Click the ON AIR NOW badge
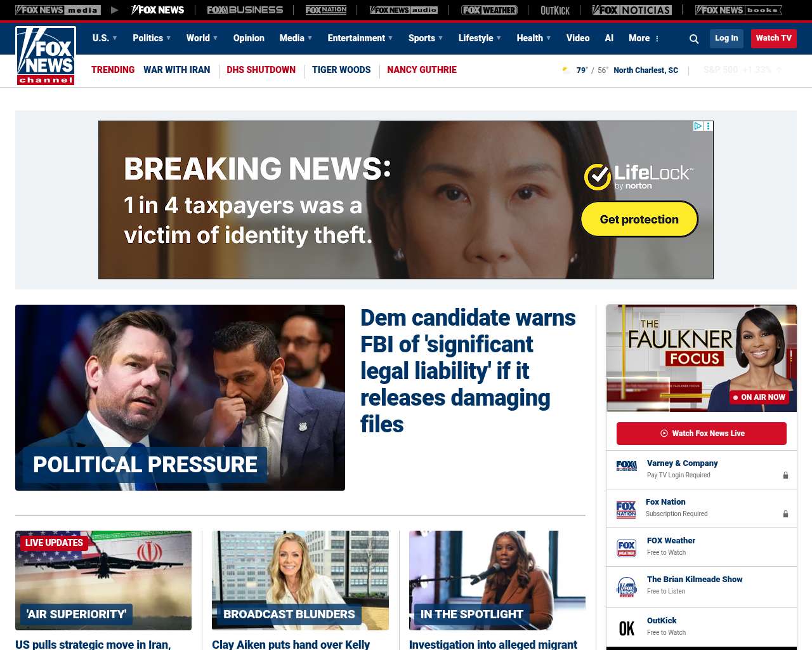812x650 pixels. (x=759, y=397)
